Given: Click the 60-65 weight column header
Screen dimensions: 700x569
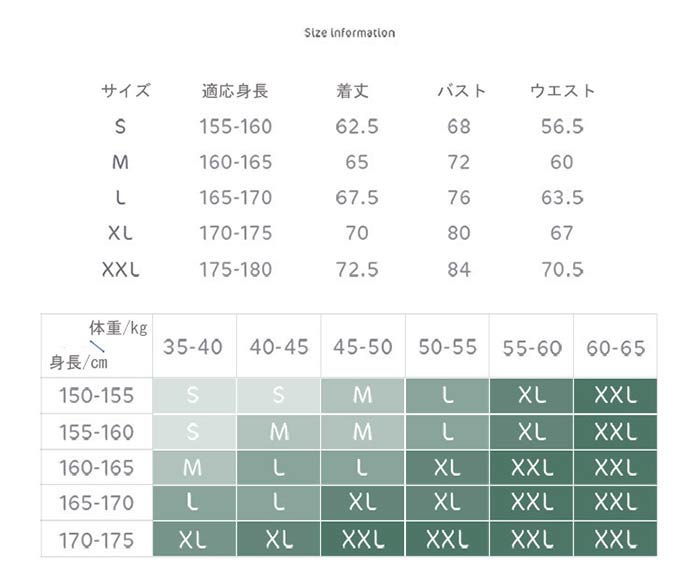Looking at the screenshot, I should [615, 348].
